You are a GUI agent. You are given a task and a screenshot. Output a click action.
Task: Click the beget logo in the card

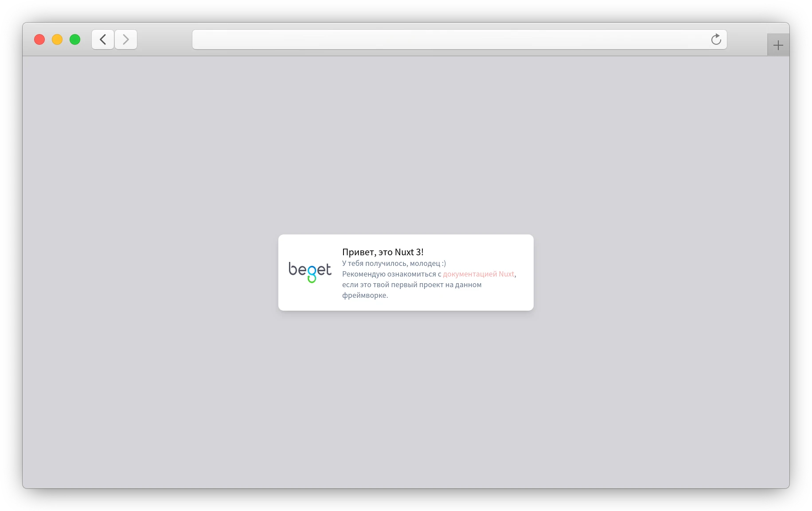click(310, 272)
